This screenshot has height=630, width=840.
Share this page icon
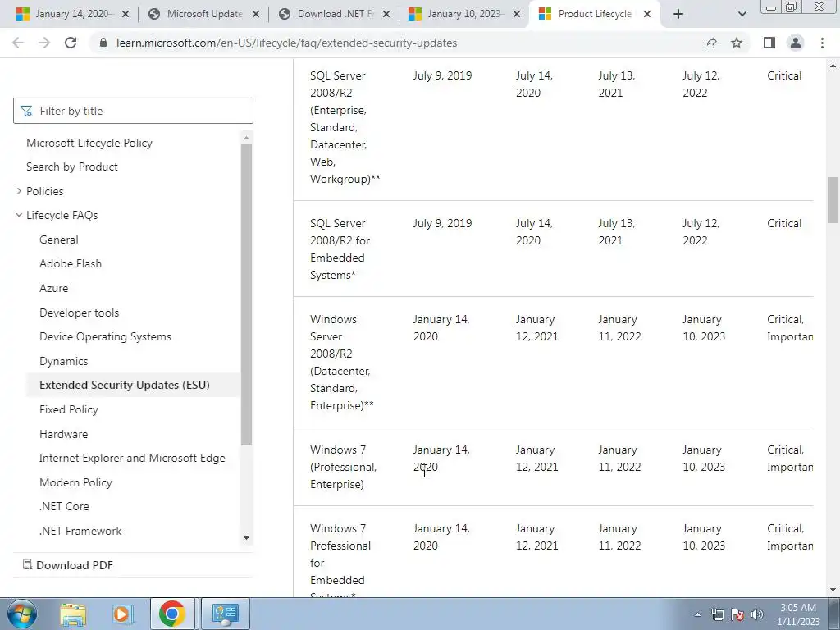point(710,43)
